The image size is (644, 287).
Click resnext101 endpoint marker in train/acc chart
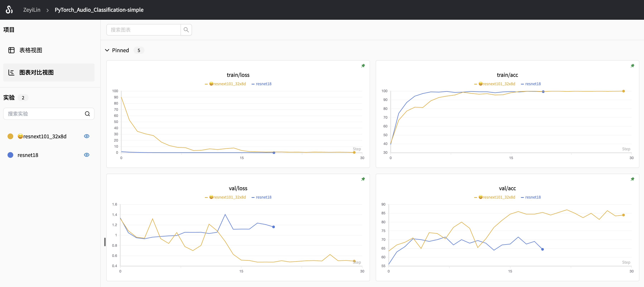pos(623,91)
